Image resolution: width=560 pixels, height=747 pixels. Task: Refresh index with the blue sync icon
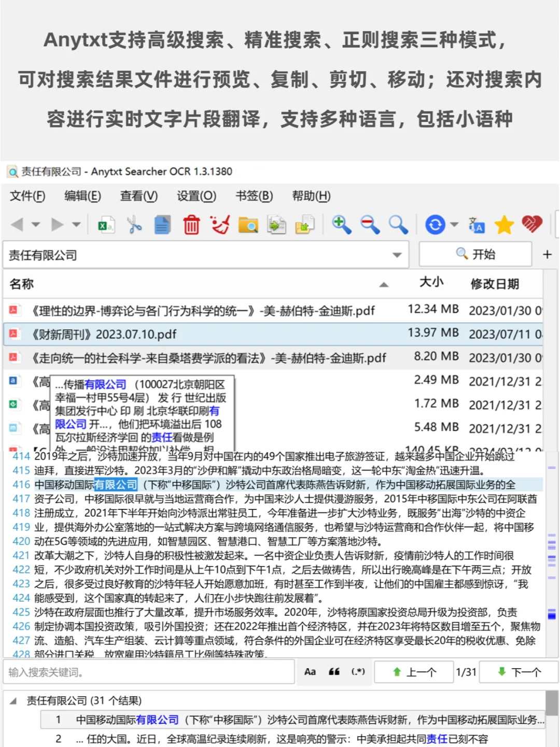pyautogui.click(x=435, y=225)
